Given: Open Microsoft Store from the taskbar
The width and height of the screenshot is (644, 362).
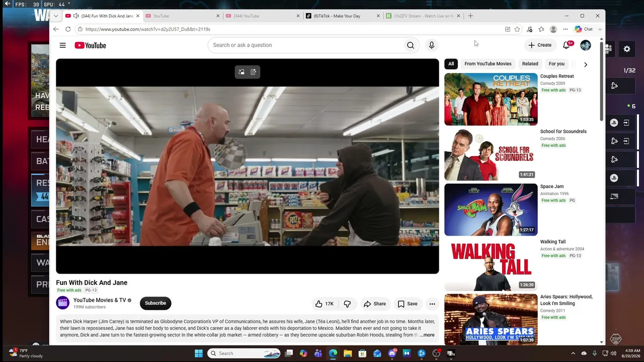Looking at the screenshot, I should (x=362, y=353).
